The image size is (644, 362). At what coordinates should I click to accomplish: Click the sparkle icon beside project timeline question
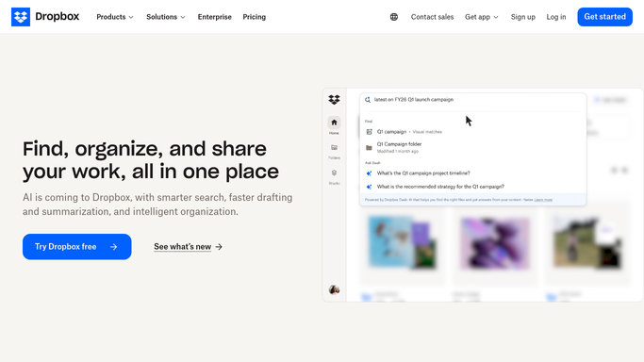click(x=369, y=173)
